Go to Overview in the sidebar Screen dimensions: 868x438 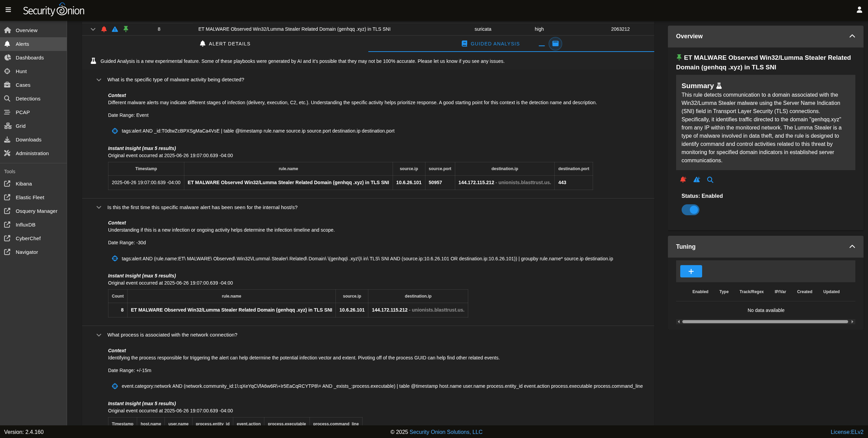[x=33, y=30]
